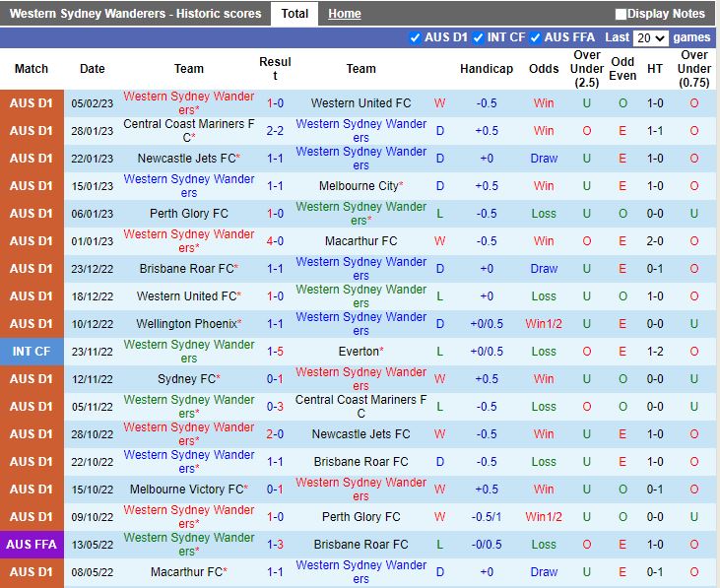
Task: Click the INT CF match label
Action: (32, 352)
